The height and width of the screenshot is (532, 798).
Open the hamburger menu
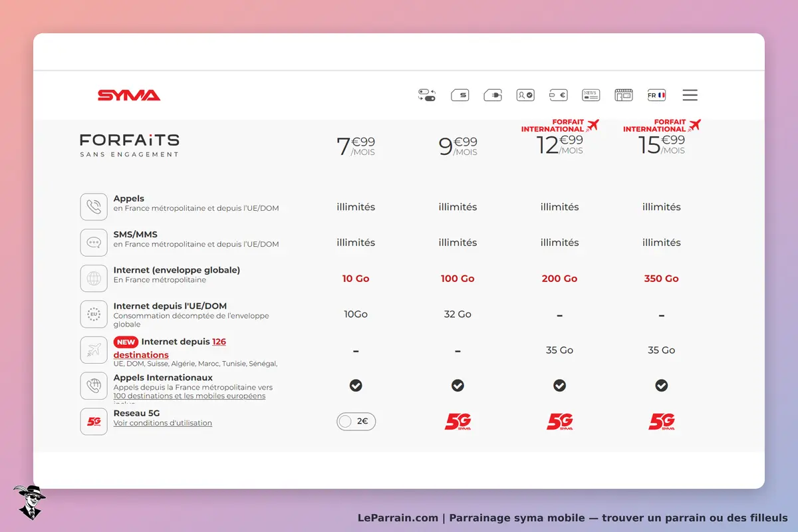[x=690, y=95]
